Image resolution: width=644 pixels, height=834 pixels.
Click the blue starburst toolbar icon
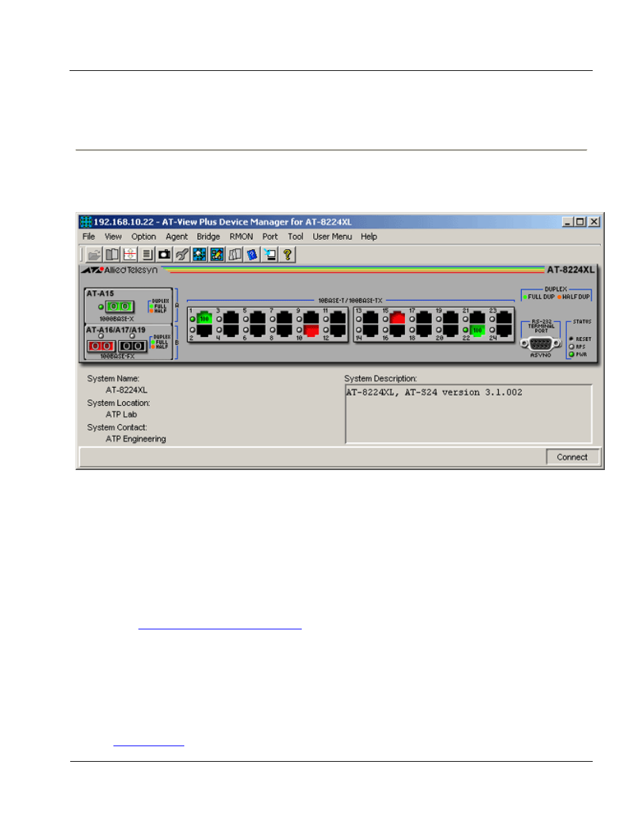coord(199,255)
